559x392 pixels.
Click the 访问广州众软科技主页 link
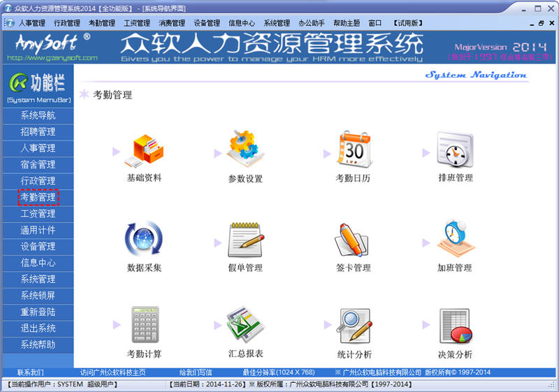point(112,372)
